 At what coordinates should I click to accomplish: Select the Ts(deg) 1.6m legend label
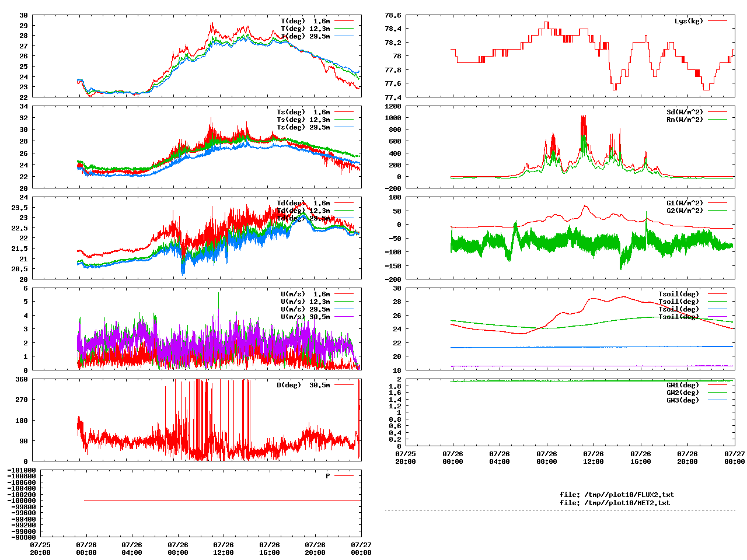303,112
